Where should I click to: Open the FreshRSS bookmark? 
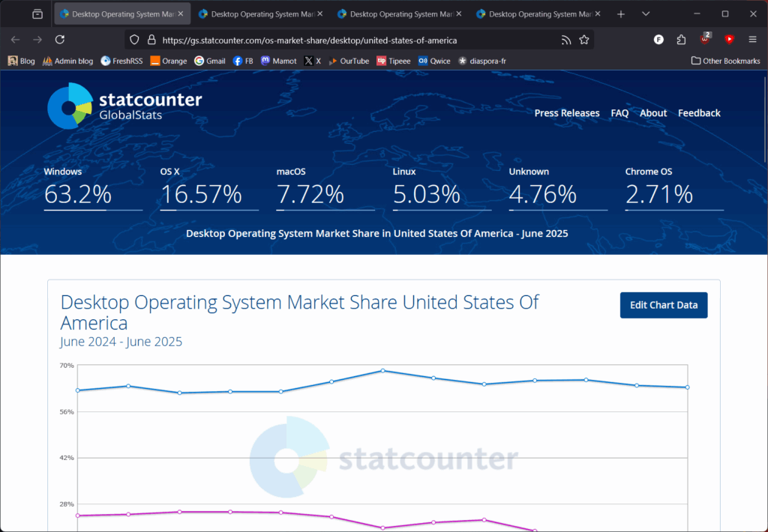click(121, 61)
